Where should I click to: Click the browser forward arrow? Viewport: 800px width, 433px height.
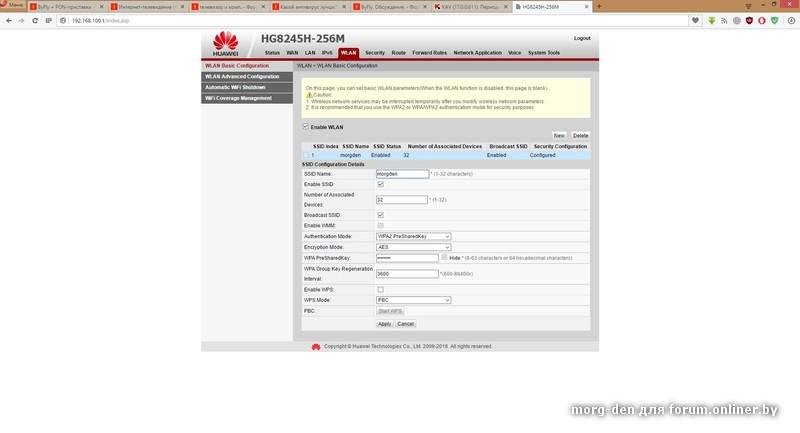coord(21,21)
